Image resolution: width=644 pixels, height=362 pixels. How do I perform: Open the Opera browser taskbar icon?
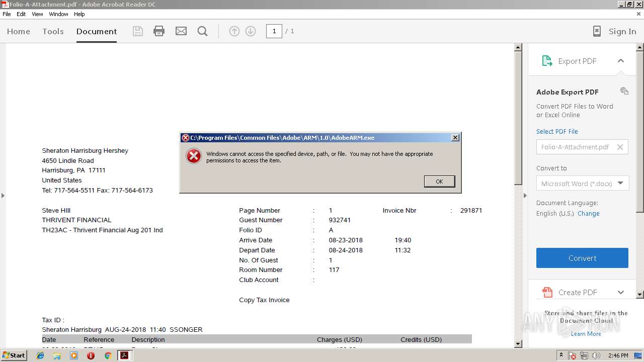tap(91, 355)
